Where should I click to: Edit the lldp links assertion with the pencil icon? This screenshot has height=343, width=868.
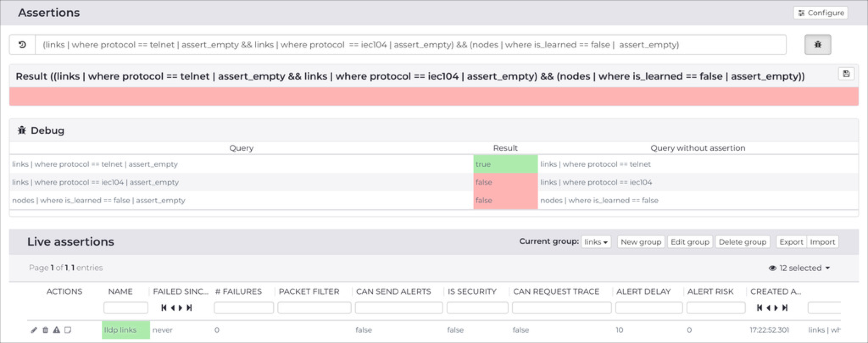click(x=34, y=330)
